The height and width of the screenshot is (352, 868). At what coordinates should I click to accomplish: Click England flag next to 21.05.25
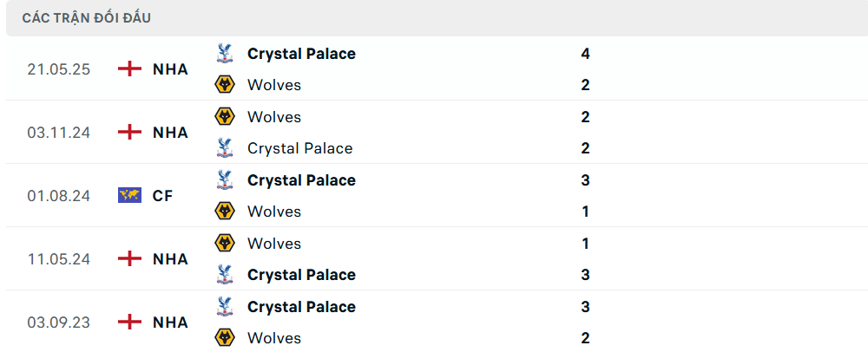[x=129, y=68]
